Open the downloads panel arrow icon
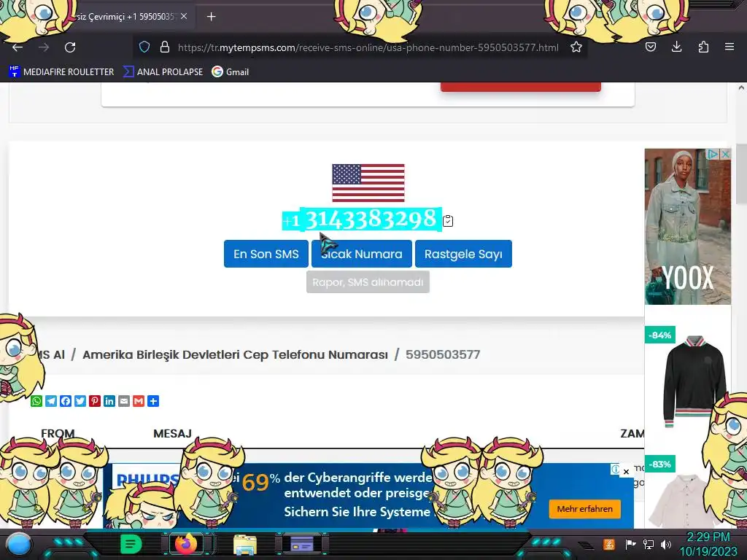This screenshot has height=560, width=747. 676,47
